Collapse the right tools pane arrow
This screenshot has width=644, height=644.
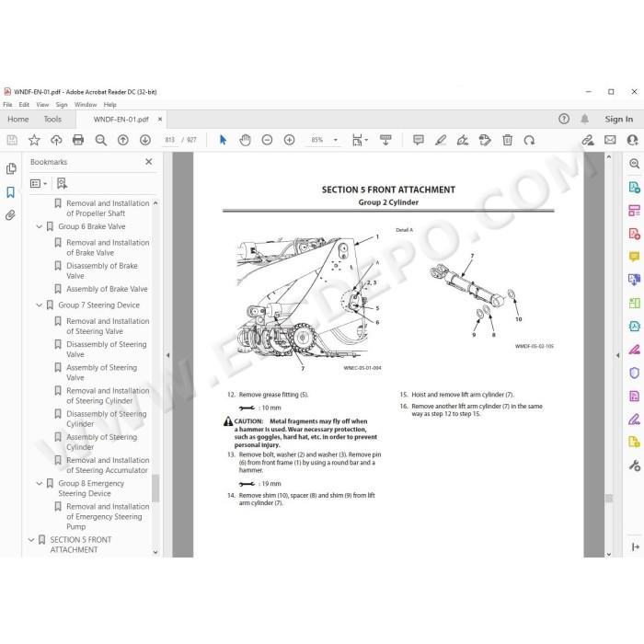tap(617, 355)
